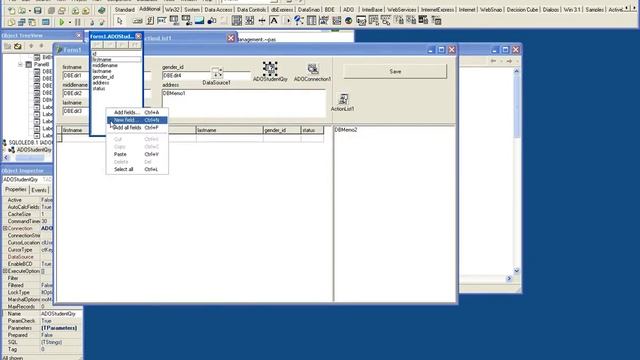Open Object Inspector component selector combo
This screenshot has height=360, width=640.
point(28,180)
